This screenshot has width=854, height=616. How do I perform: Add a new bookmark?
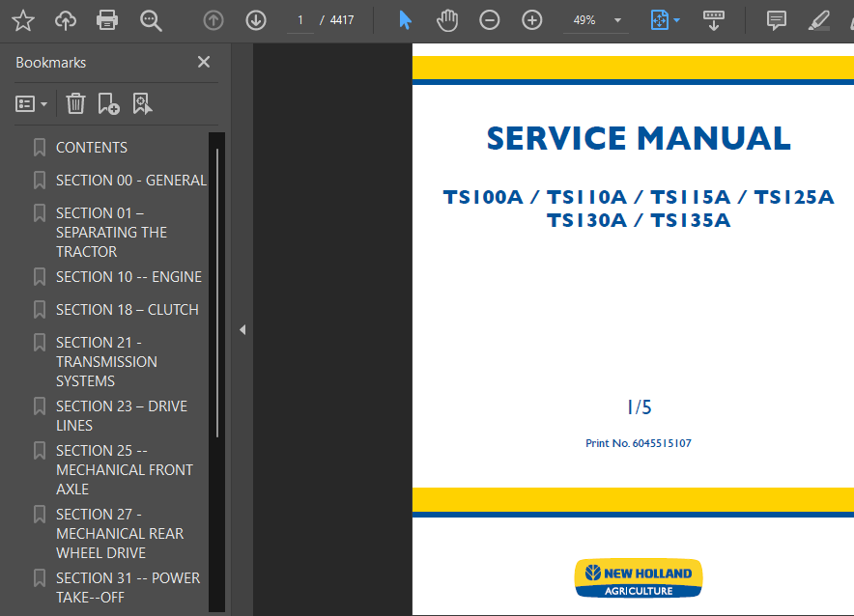pyautogui.click(x=108, y=103)
